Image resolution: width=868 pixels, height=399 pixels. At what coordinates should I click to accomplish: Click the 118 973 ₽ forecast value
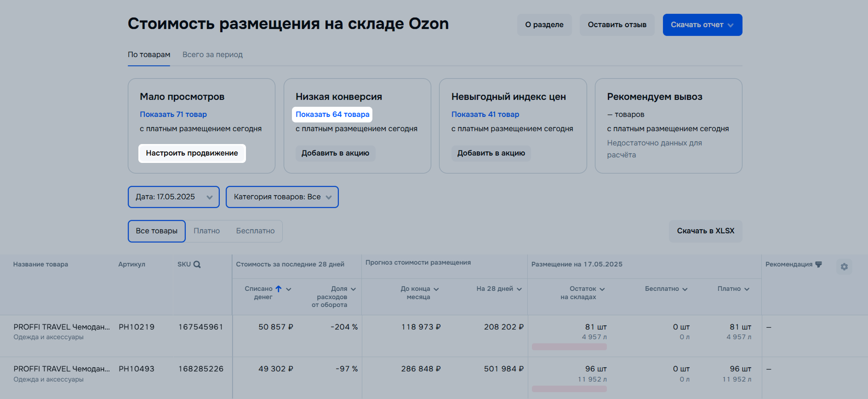click(x=421, y=327)
